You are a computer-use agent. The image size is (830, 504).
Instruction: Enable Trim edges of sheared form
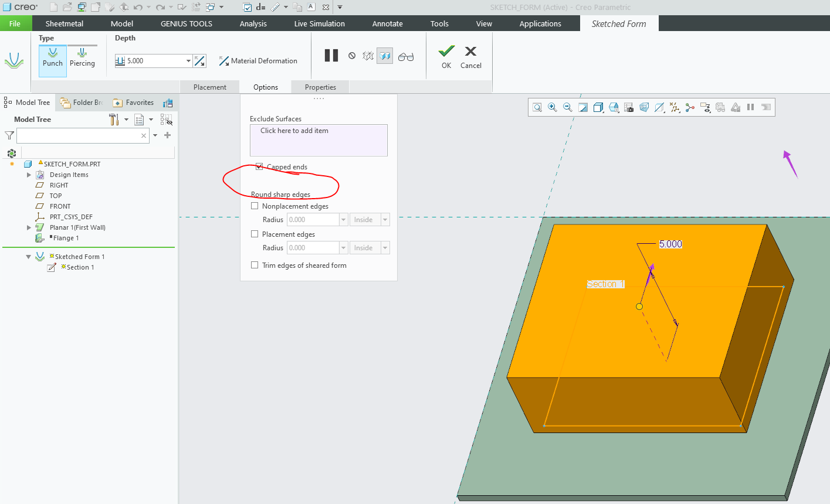point(255,264)
